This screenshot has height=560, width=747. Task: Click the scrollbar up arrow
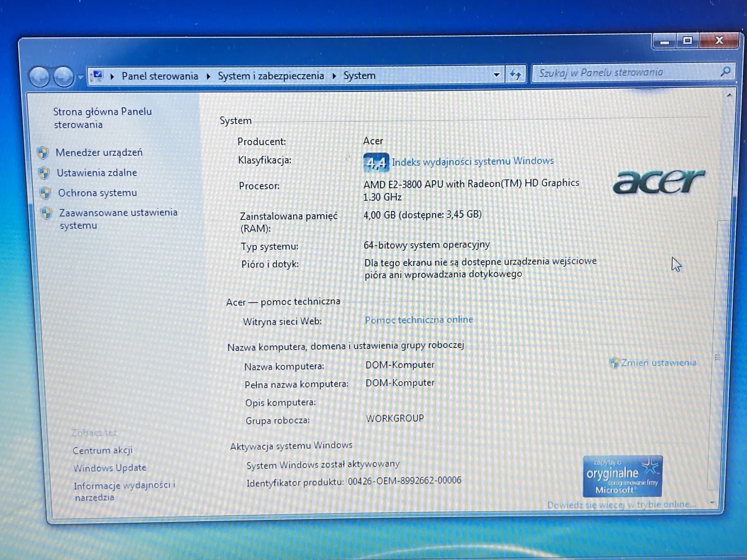(x=729, y=96)
